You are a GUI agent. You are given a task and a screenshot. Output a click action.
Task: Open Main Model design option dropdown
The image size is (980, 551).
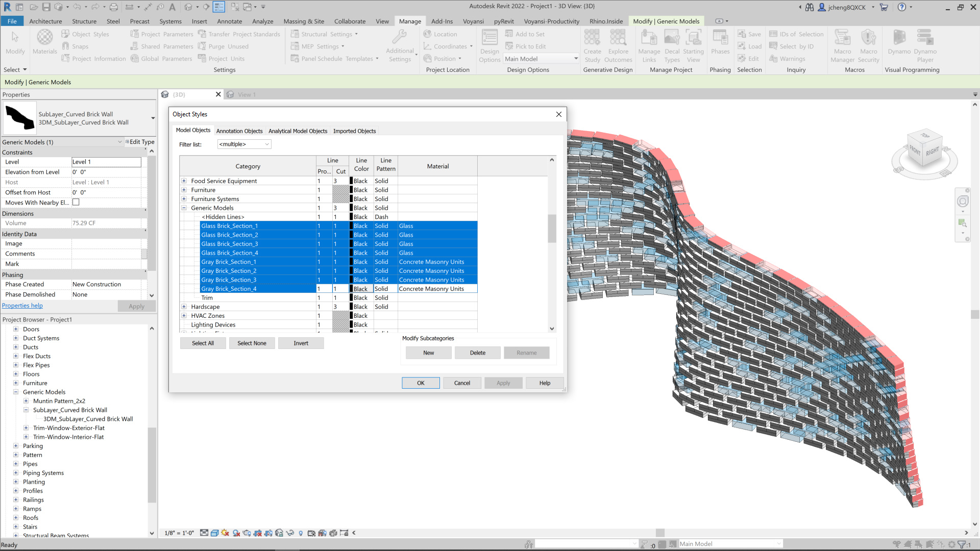point(541,59)
